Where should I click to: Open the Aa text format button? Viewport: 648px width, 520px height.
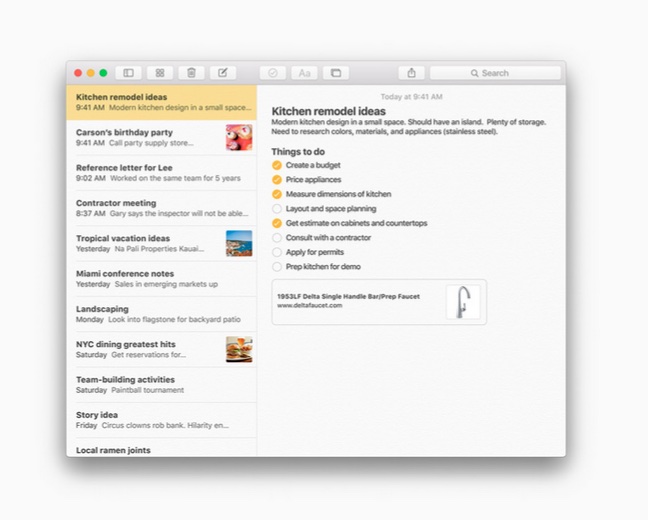pos(305,73)
